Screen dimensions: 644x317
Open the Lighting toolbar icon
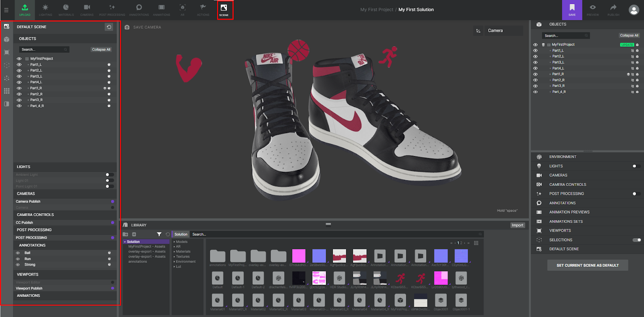point(45,10)
